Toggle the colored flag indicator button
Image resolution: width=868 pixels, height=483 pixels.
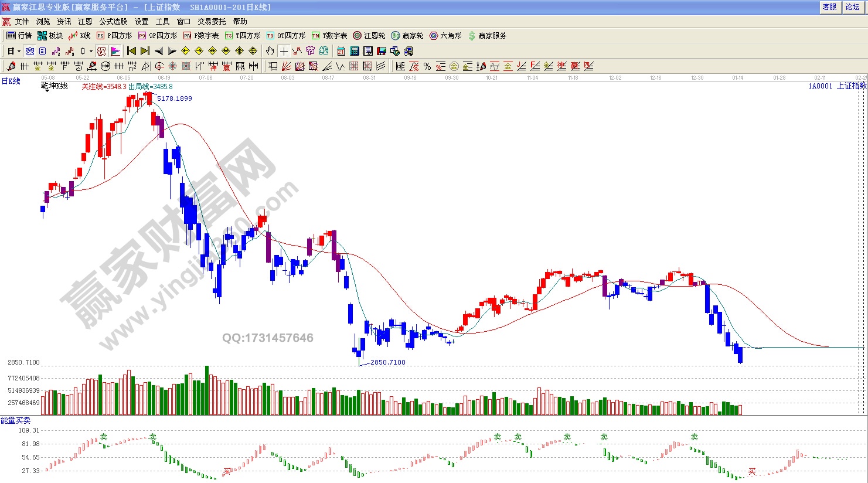pyautogui.click(x=115, y=51)
